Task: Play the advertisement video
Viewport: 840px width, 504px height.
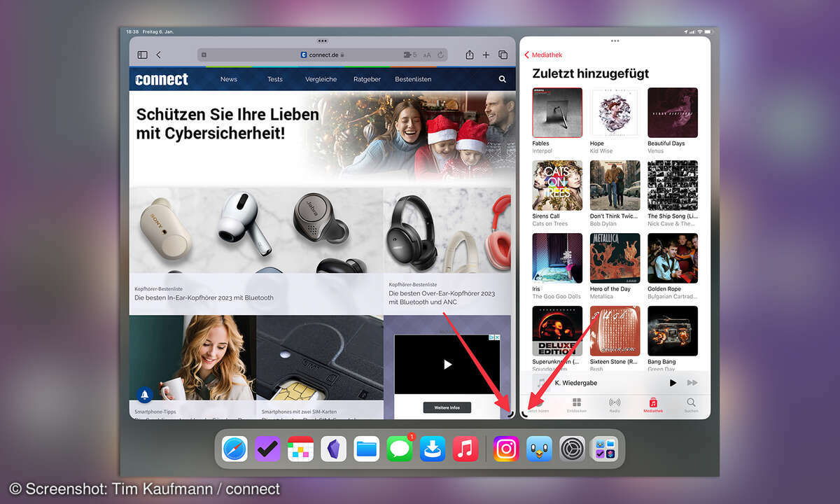Action: (x=447, y=364)
